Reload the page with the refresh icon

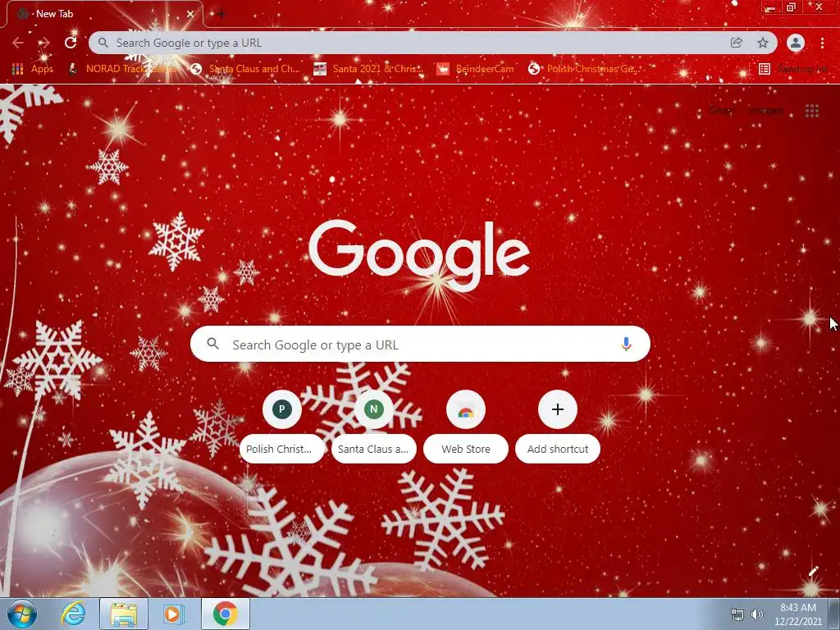pos(71,43)
